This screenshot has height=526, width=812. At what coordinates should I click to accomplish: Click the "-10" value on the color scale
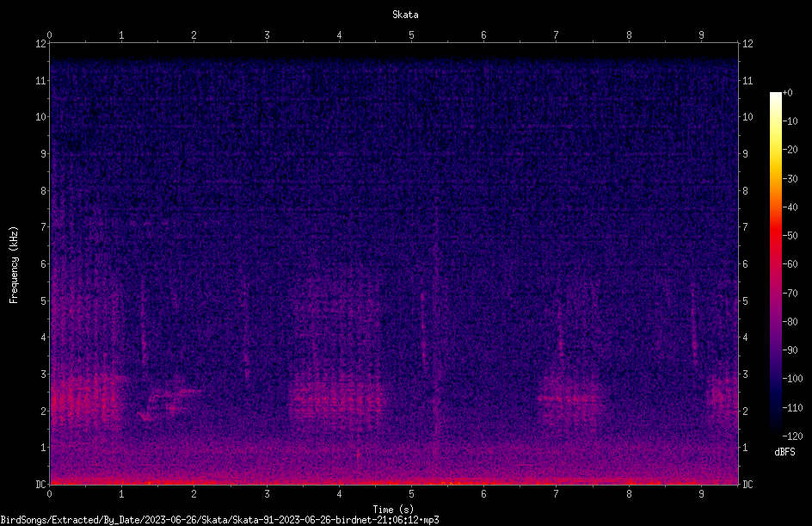click(x=790, y=121)
